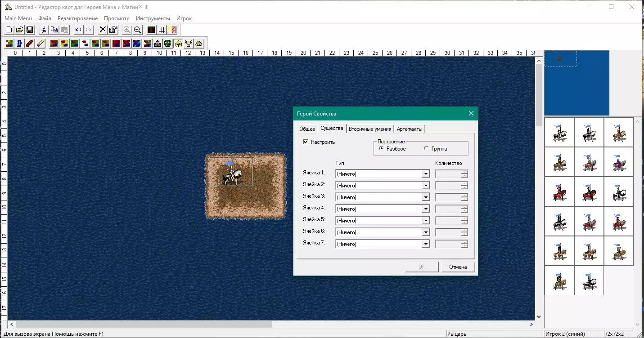
Task: Close the Герой Свойства dialog
Action: [x=471, y=113]
